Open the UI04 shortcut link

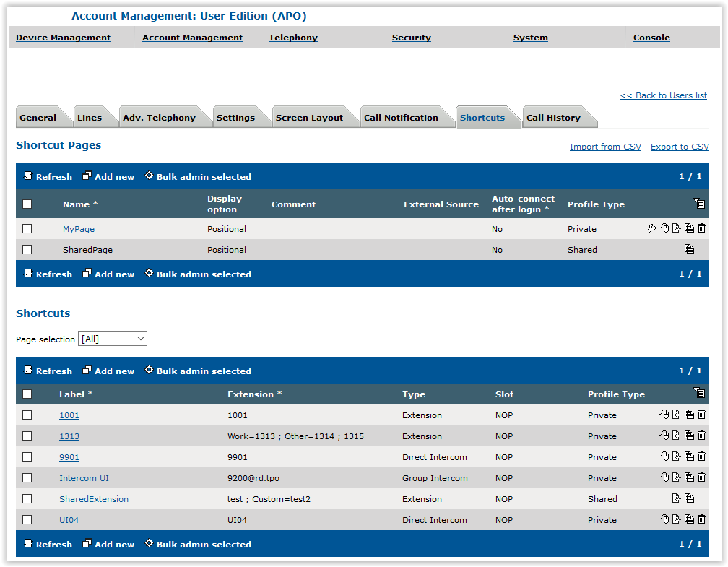[69, 519]
